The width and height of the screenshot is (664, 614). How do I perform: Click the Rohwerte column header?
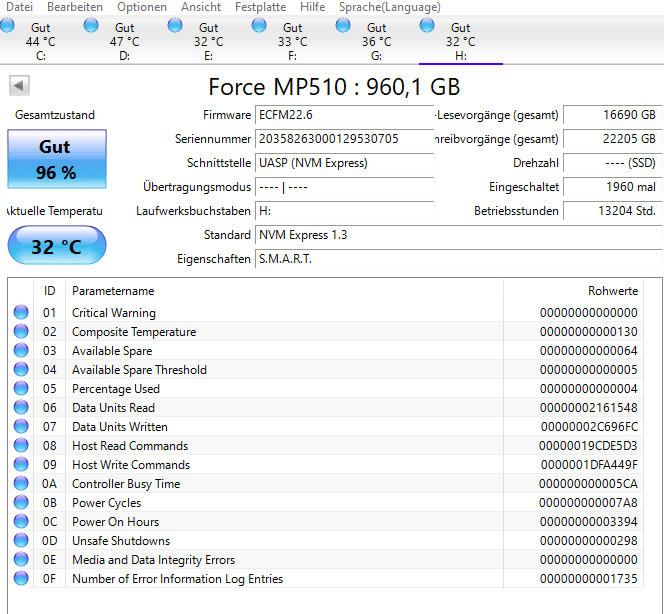point(573,291)
